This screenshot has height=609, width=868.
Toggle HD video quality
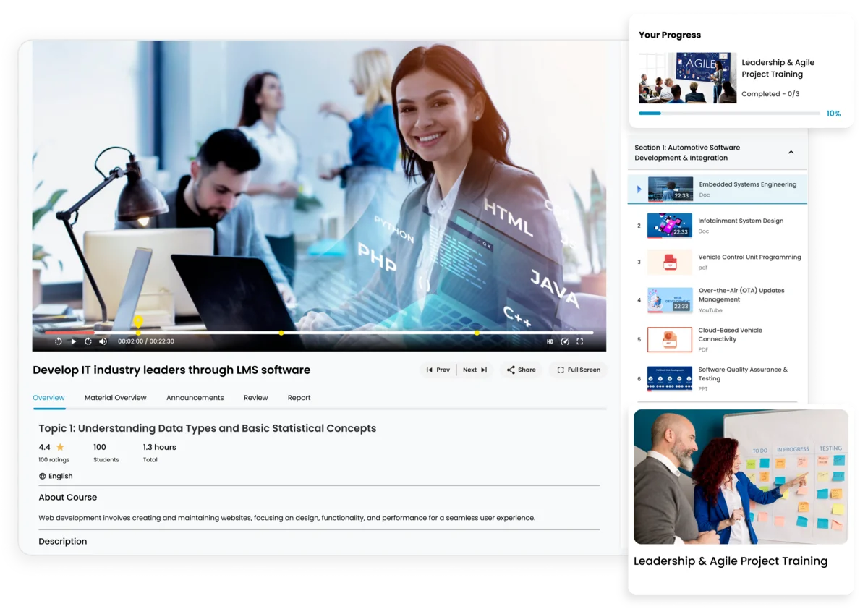click(549, 340)
